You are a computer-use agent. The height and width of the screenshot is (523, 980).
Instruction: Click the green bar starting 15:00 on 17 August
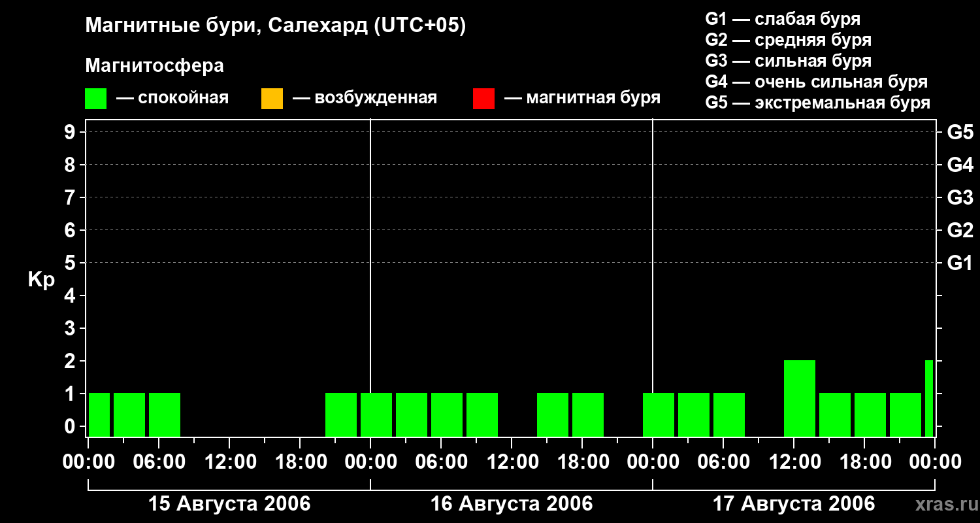(835, 414)
